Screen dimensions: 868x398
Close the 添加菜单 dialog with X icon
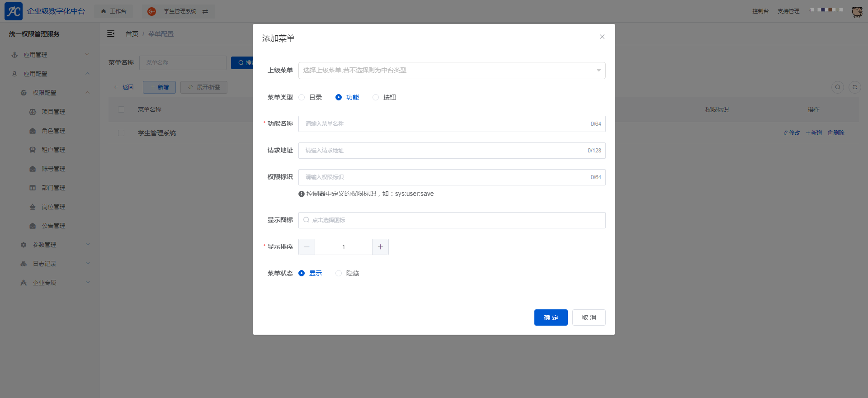coord(602,37)
